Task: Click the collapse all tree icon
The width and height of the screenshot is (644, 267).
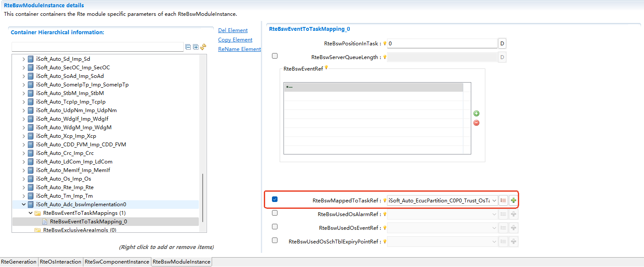Action: click(x=188, y=47)
